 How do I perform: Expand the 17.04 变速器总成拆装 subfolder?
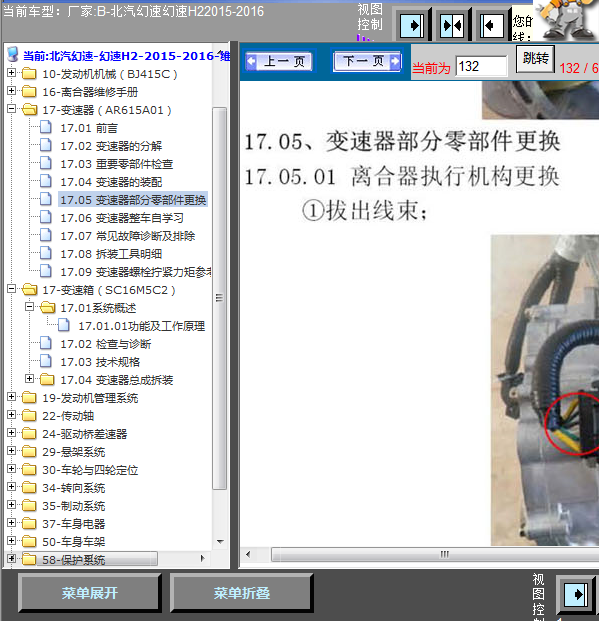[x=29, y=379]
